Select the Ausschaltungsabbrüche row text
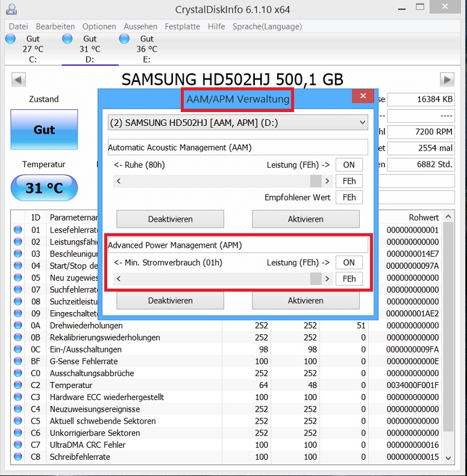467x476 pixels. (x=92, y=373)
